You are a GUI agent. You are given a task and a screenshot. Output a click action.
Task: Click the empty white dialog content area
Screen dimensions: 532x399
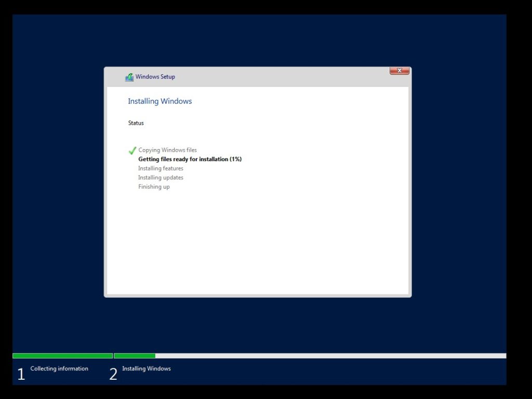coord(257,244)
